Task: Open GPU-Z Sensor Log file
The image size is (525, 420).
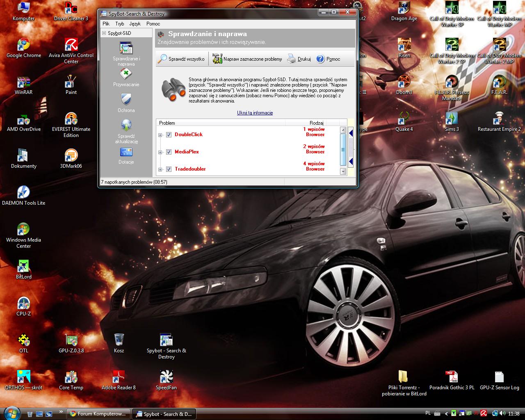Action: click(x=499, y=380)
